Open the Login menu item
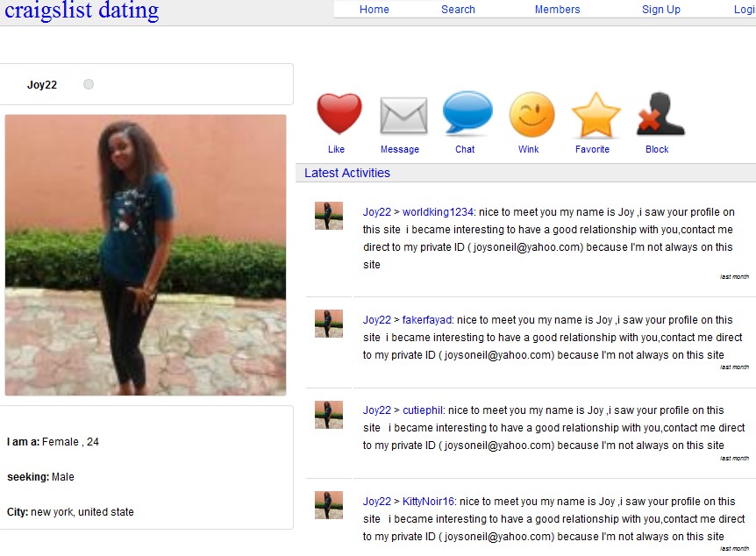Viewport: 756px width, 556px height. pyautogui.click(x=745, y=9)
